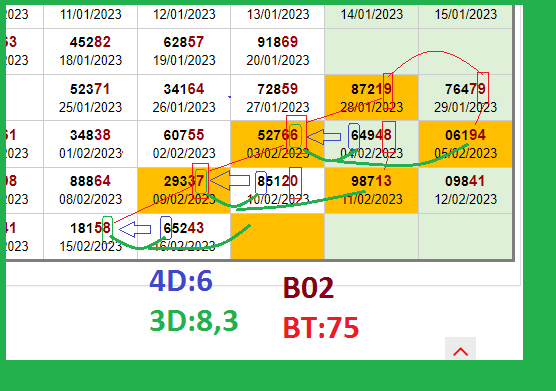Select cell 09841 dated 12/02/2023

465,190
